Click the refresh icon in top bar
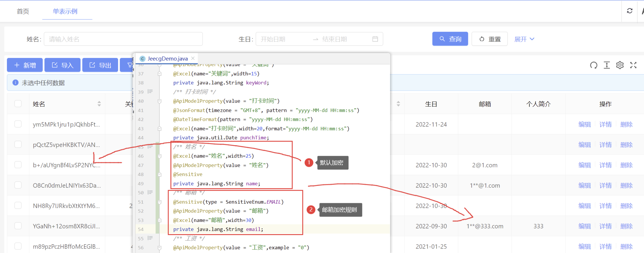Viewport: 644px width, 253px height. tap(630, 11)
